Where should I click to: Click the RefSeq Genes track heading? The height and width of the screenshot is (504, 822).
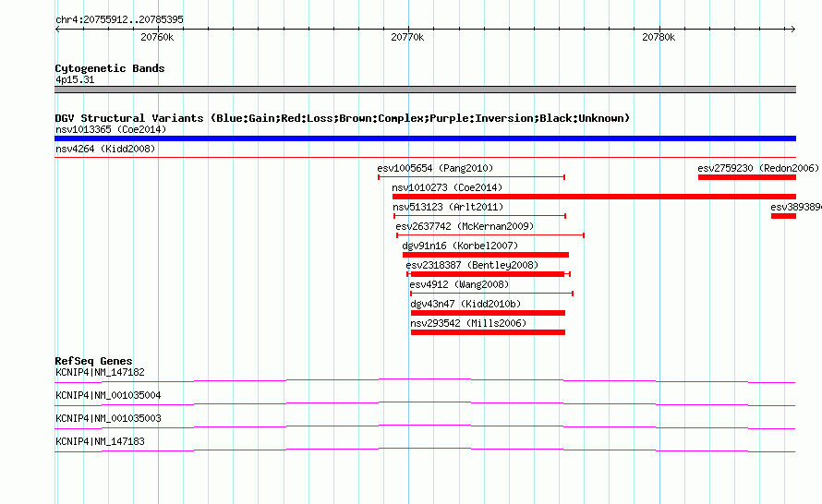coord(93,361)
